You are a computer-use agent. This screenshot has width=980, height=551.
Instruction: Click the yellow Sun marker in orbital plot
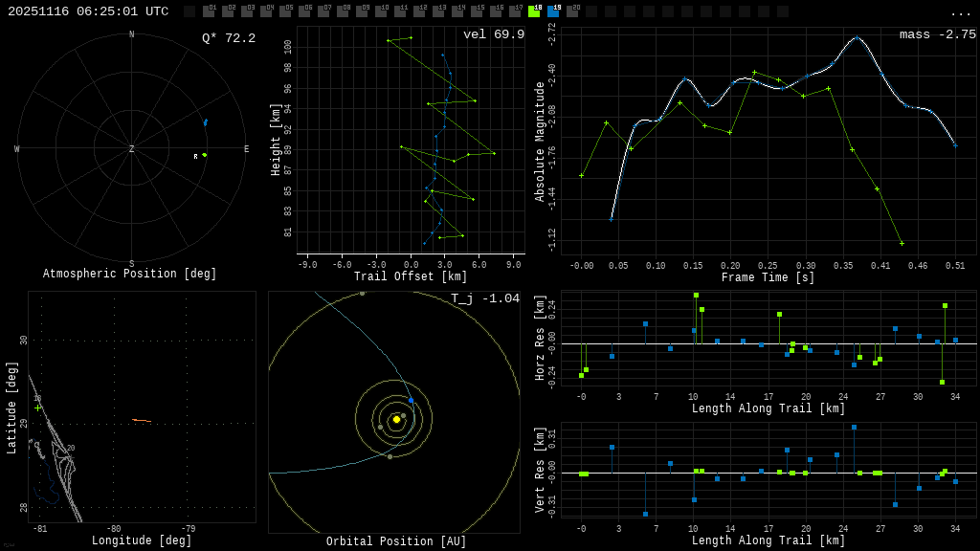click(x=396, y=419)
